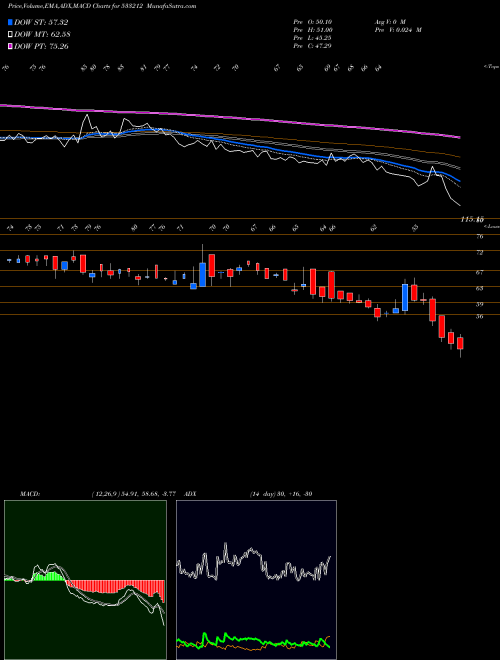Click the 'Pre V: 0.024 M' volume text
500x660 pixels.
click(x=398, y=30)
